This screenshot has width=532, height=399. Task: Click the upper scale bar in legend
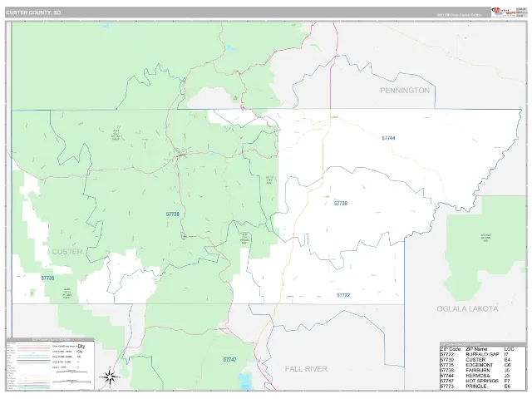(72, 372)
